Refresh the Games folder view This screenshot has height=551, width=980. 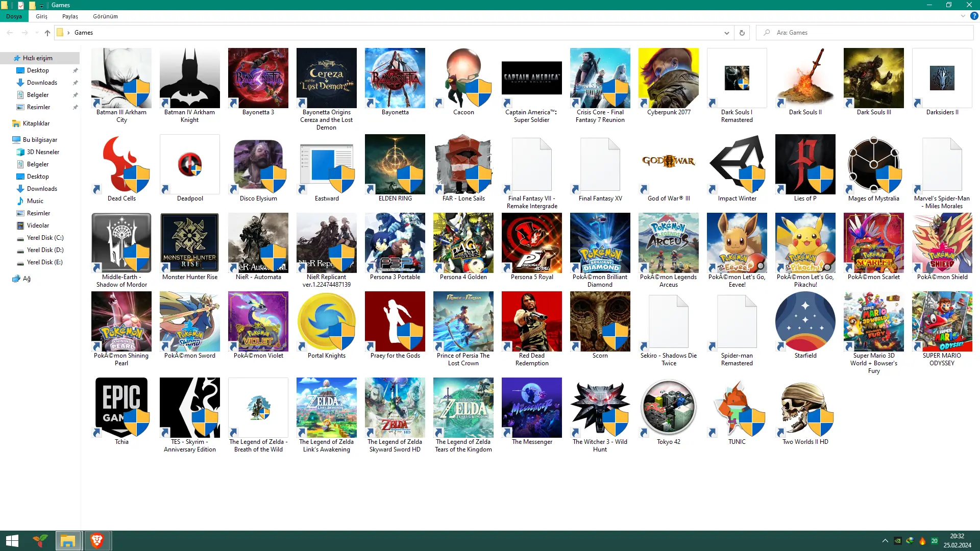coord(742,33)
